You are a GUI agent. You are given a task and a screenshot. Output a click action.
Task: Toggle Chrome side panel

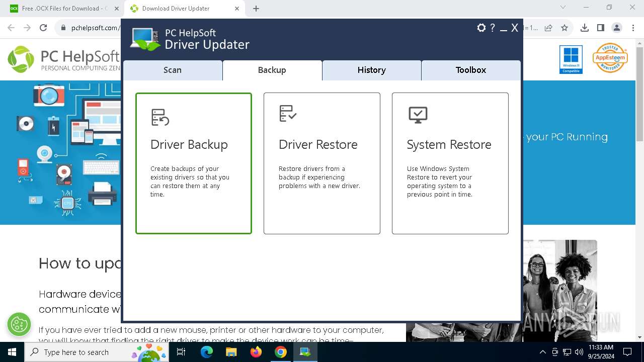click(x=601, y=28)
